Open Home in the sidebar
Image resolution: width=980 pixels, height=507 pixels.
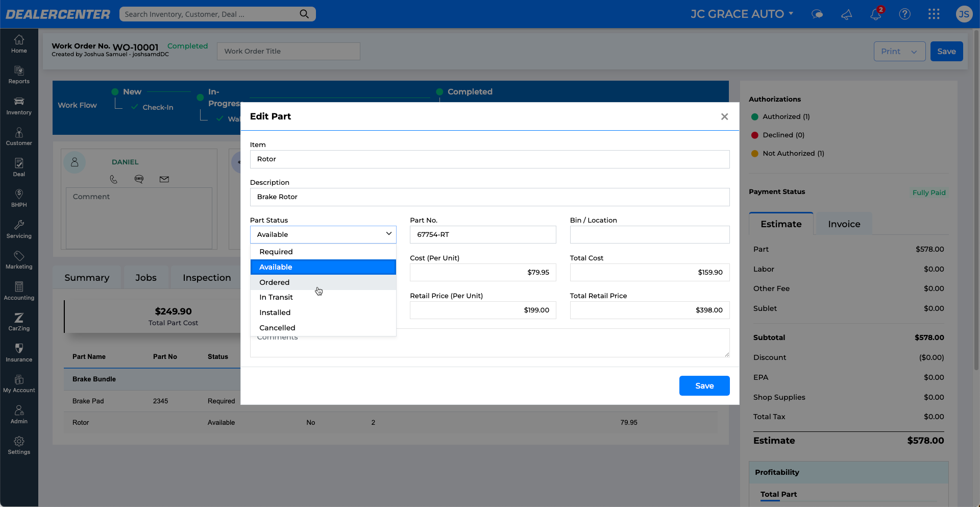(19, 44)
